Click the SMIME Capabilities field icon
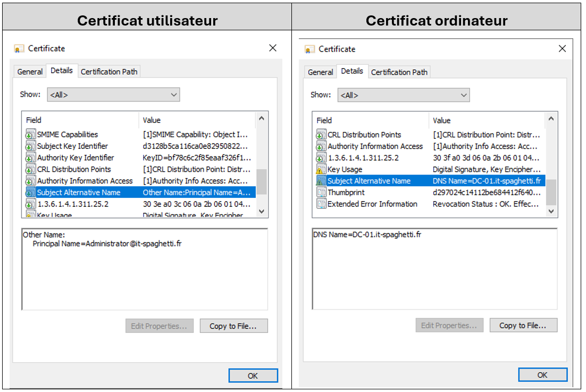 tap(30, 135)
